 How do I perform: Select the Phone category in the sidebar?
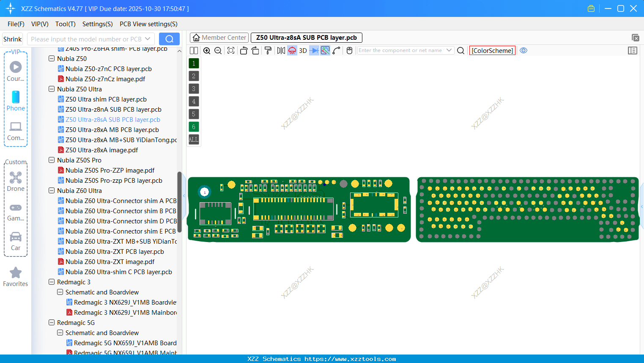[16, 102]
